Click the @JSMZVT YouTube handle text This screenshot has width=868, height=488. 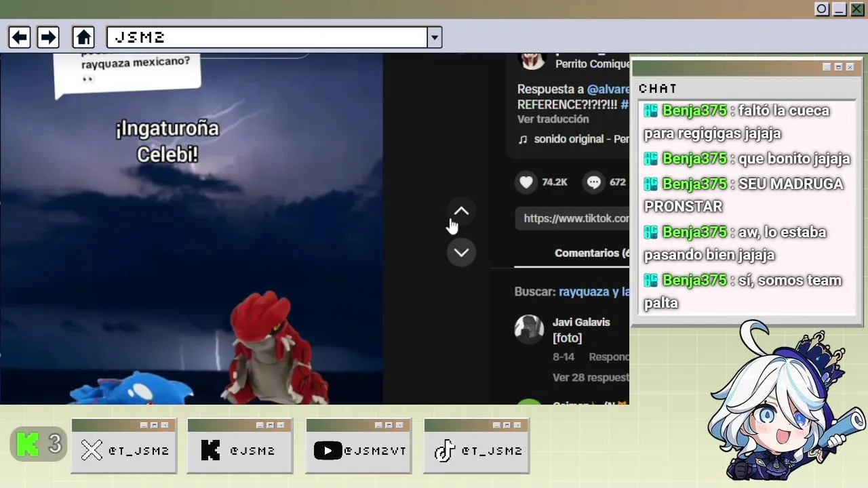tap(374, 451)
